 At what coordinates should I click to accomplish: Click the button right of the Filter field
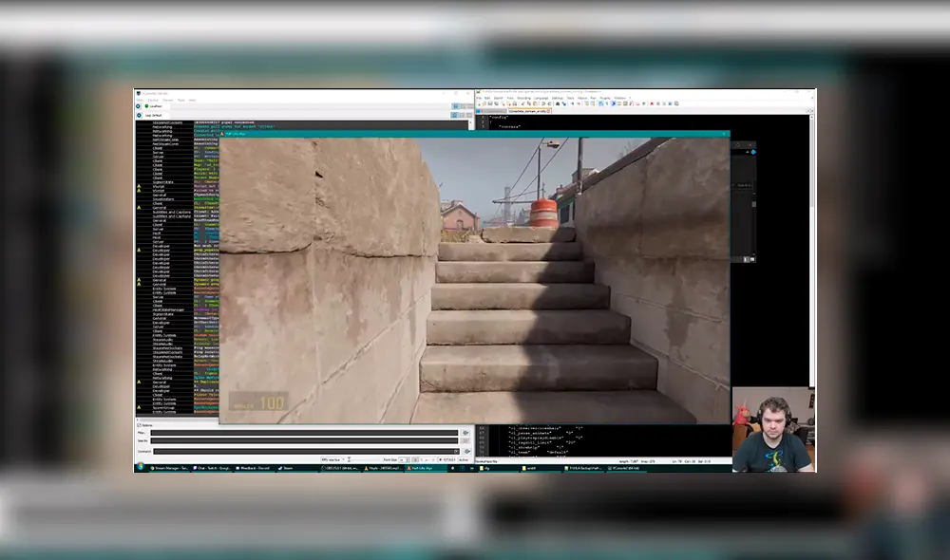point(465,432)
